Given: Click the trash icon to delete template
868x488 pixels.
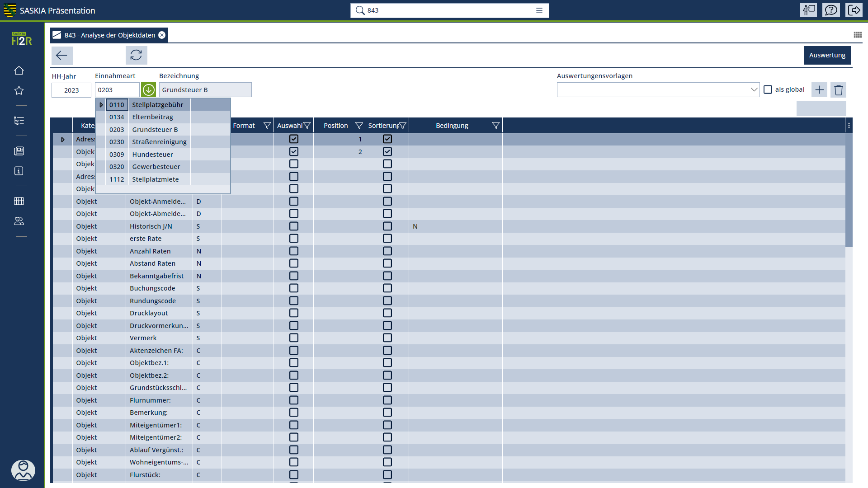Looking at the screenshot, I should (838, 90).
